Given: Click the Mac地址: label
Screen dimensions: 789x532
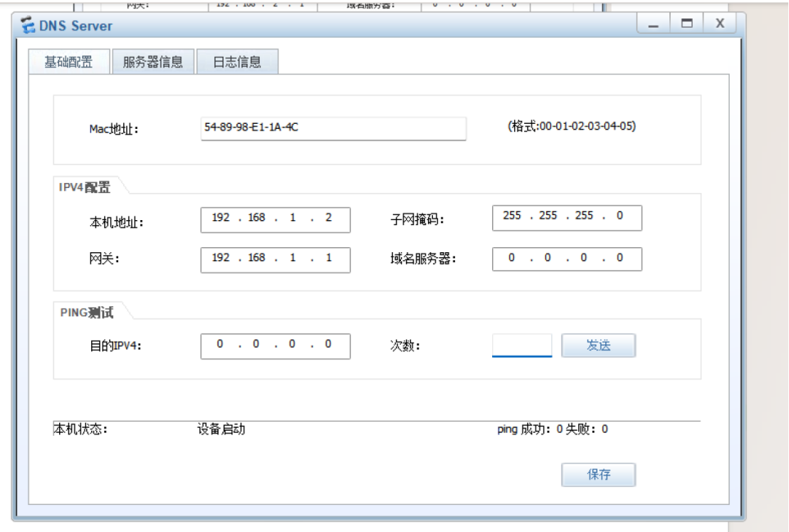Looking at the screenshot, I should click(114, 130).
